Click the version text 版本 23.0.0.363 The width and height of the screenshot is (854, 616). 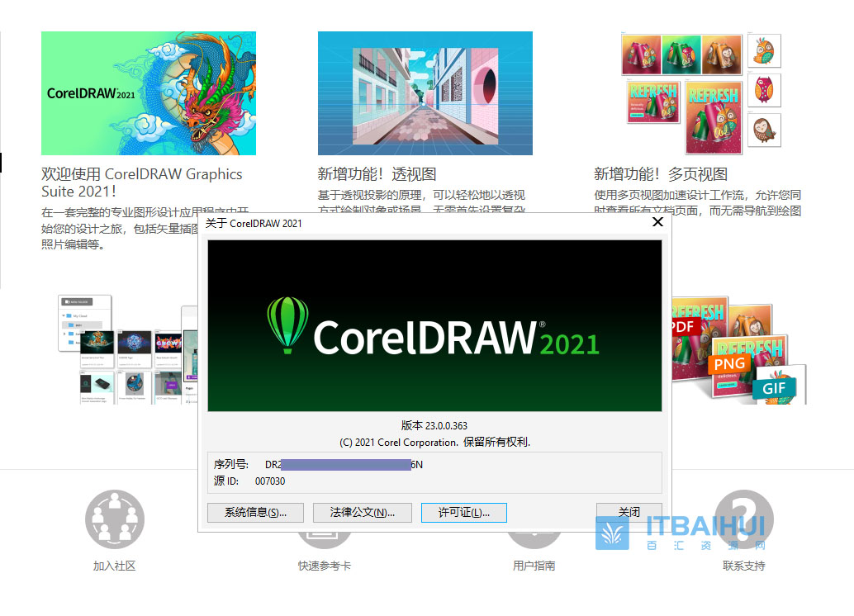pyautogui.click(x=434, y=426)
